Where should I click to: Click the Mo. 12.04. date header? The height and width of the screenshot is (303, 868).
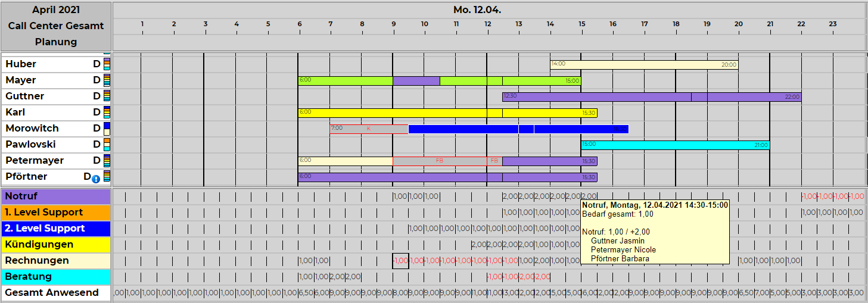coord(477,10)
